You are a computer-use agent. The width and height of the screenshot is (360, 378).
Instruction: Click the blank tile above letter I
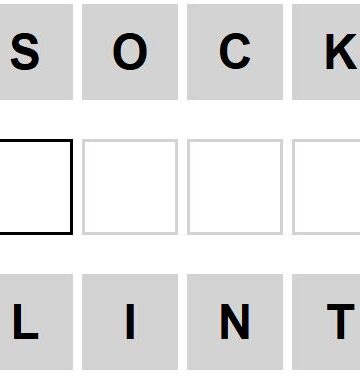pyautogui.click(x=130, y=187)
